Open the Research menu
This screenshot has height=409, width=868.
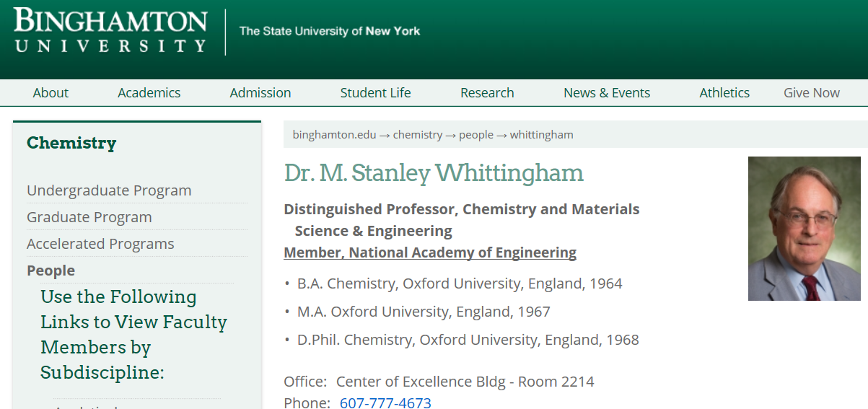[487, 92]
